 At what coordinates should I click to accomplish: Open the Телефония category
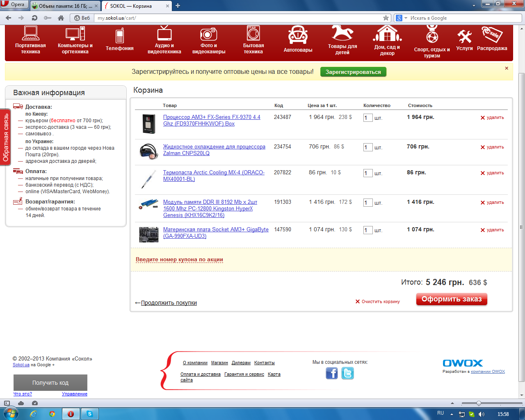(x=120, y=40)
